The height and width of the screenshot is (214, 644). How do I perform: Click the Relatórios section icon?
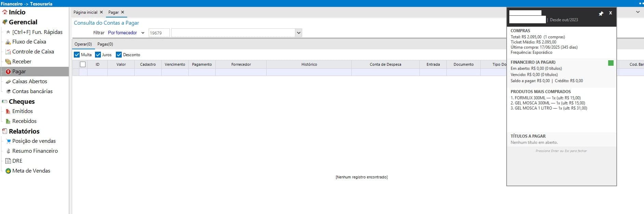click(x=5, y=131)
